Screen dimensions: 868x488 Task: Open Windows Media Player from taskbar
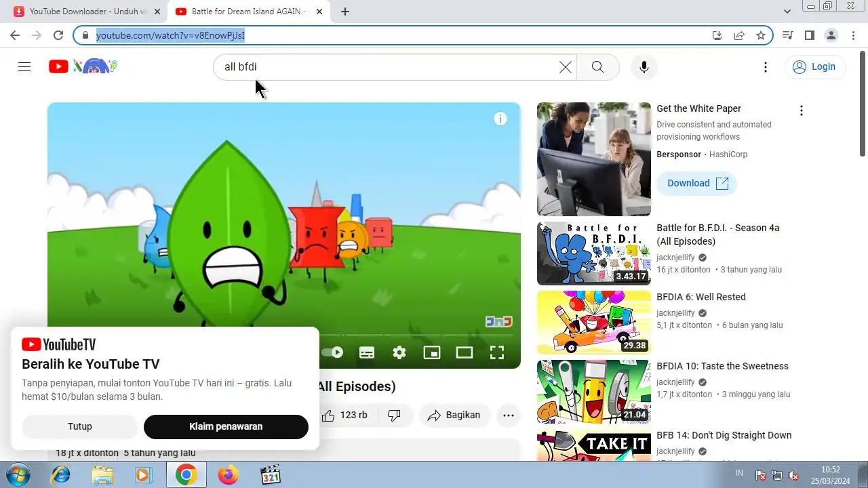144,475
